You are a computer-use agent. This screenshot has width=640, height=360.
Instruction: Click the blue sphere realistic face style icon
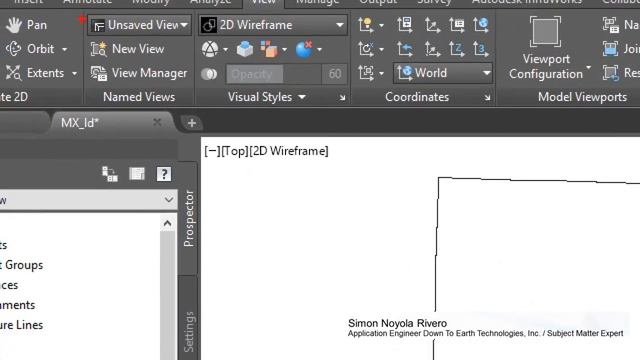304,49
